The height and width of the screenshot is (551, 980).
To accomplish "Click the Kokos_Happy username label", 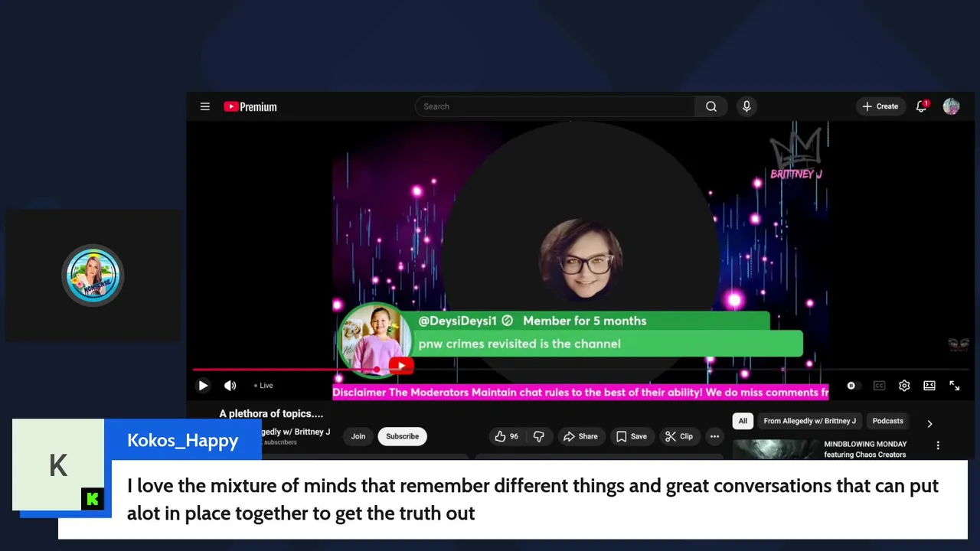I will point(182,440).
